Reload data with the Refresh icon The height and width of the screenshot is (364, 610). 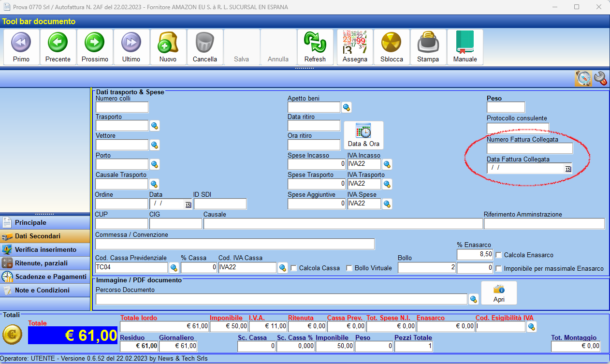[315, 47]
